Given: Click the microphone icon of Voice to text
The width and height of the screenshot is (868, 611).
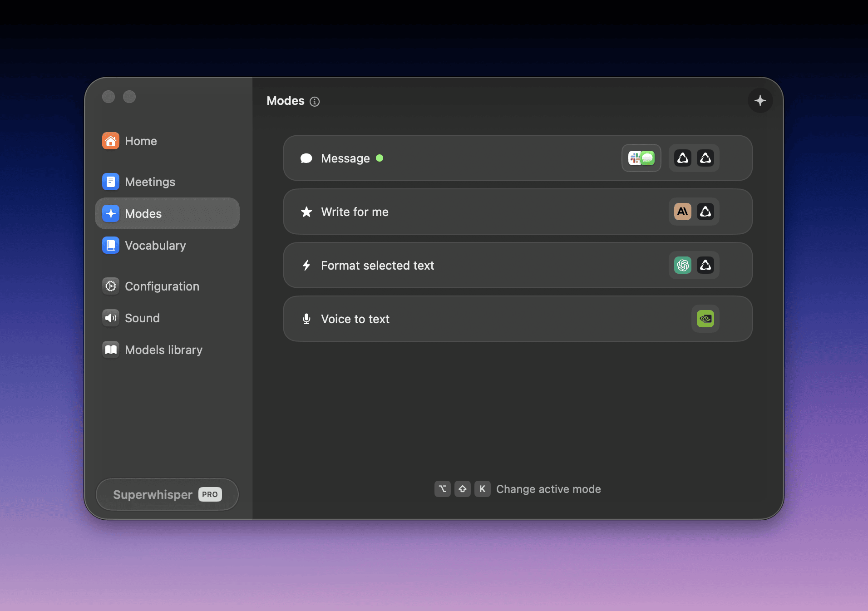Looking at the screenshot, I should click(x=306, y=319).
